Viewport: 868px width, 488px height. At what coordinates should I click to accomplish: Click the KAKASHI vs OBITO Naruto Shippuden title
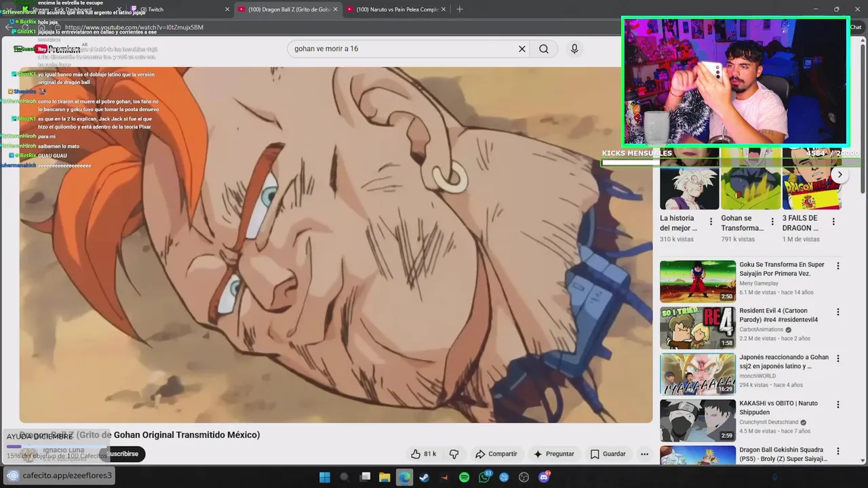(778, 407)
